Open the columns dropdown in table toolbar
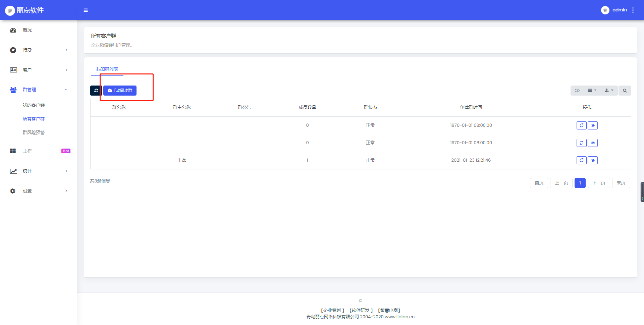 point(592,91)
